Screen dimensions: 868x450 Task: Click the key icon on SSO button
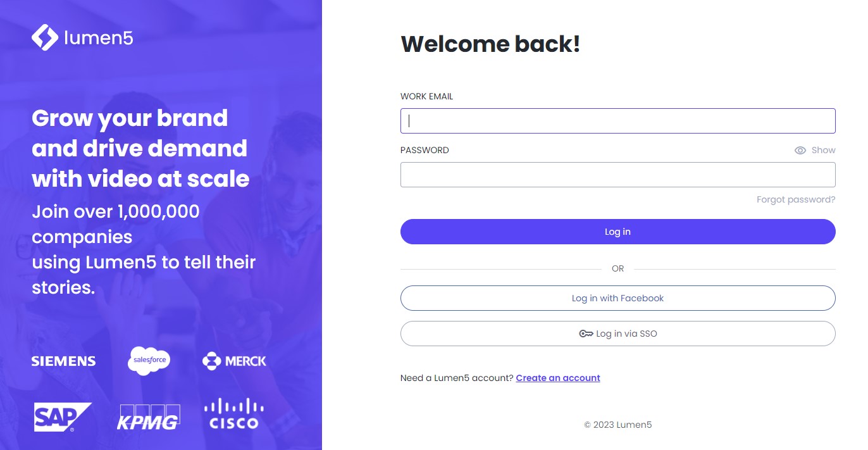point(586,334)
